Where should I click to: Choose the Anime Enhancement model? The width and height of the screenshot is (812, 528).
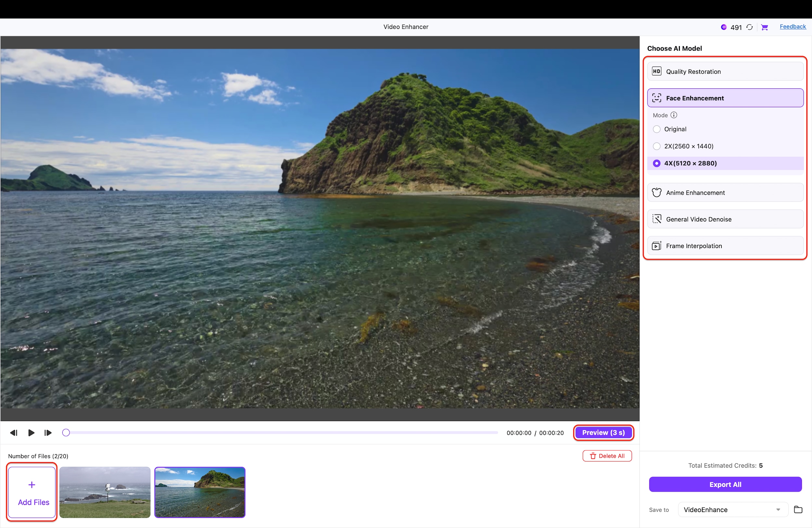point(725,192)
